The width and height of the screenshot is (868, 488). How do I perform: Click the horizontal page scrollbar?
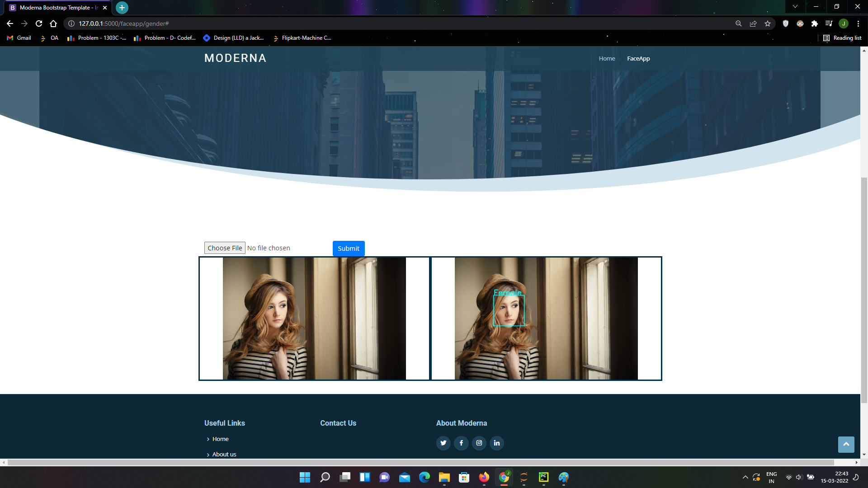420,462
